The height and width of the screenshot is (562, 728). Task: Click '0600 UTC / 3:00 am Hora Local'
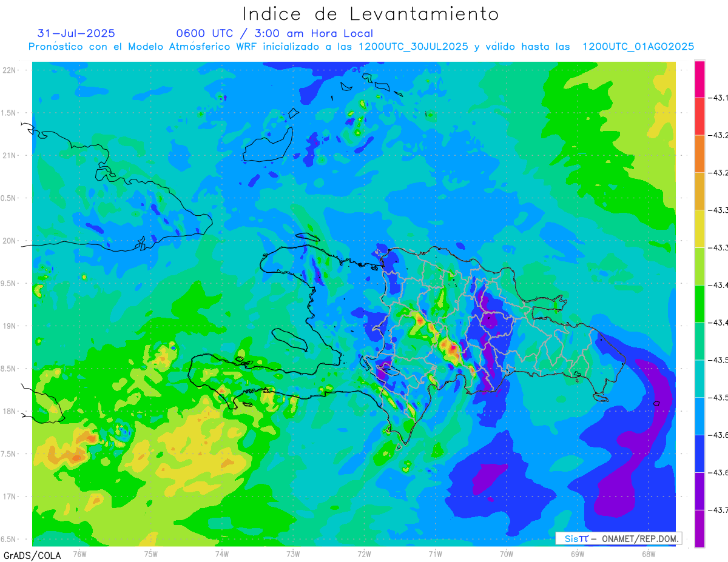tap(275, 33)
